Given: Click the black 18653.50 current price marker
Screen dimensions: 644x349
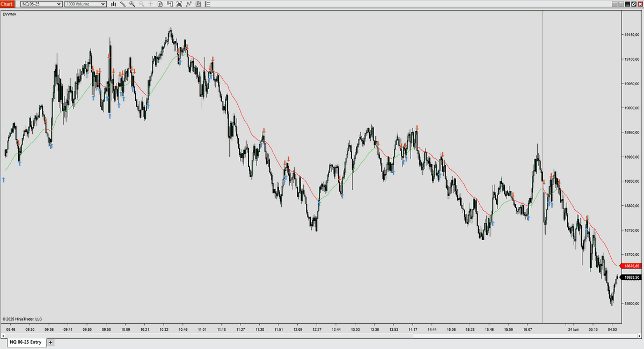Looking at the screenshot, I should tap(630, 277).
